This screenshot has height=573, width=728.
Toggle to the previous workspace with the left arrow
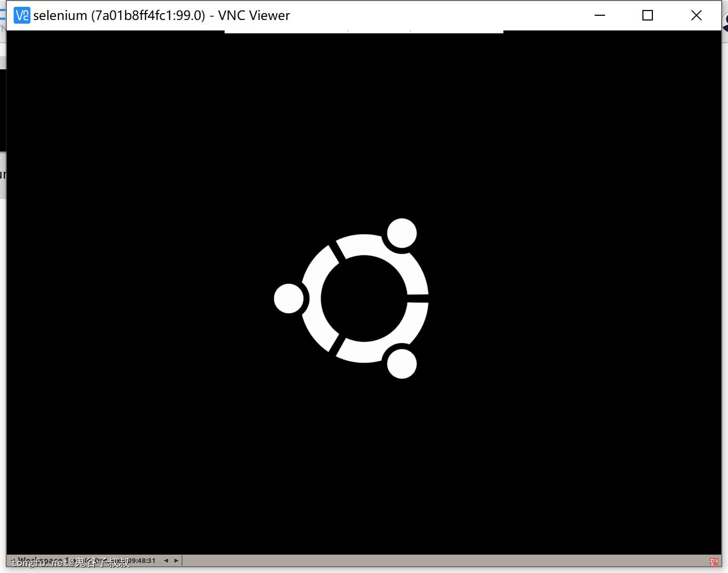166,560
